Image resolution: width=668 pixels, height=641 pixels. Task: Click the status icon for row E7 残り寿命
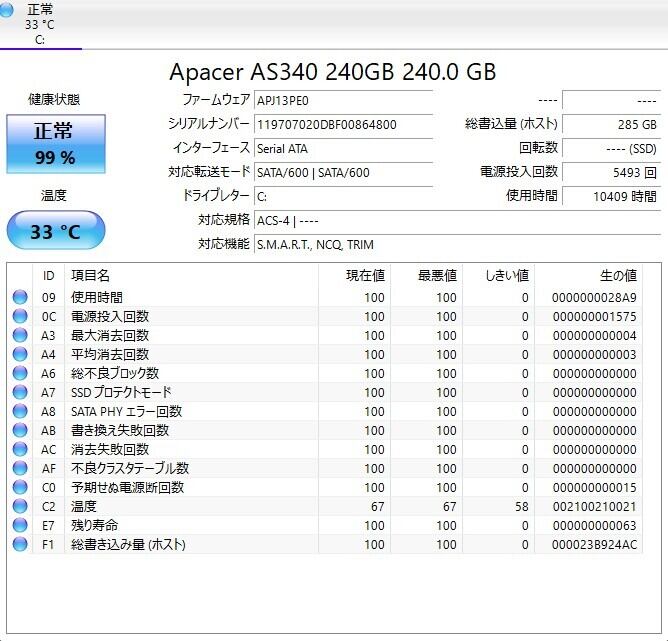click(x=20, y=525)
